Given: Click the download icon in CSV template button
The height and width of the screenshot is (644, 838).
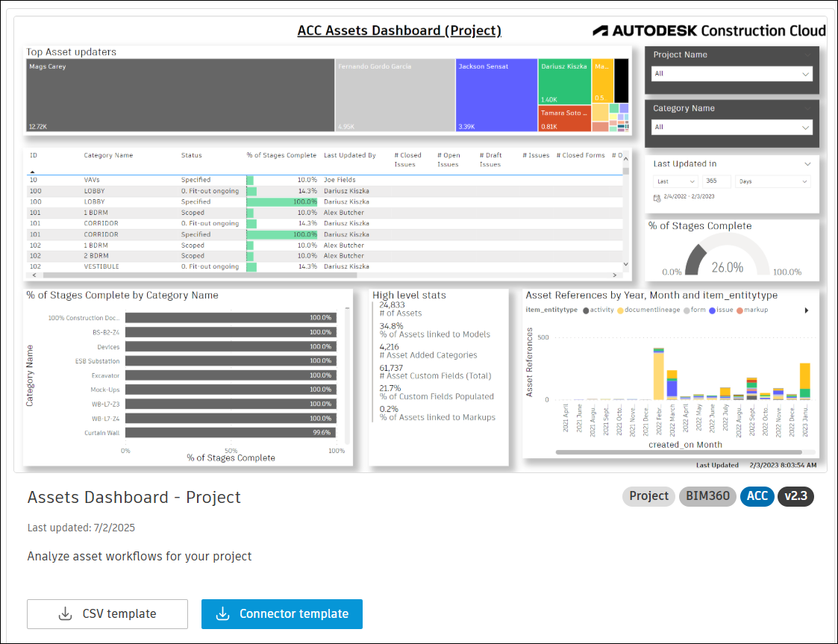Looking at the screenshot, I should [x=65, y=613].
